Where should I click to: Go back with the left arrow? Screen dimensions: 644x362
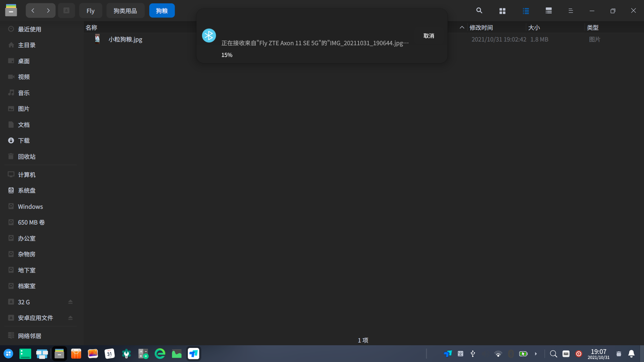click(x=33, y=11)
